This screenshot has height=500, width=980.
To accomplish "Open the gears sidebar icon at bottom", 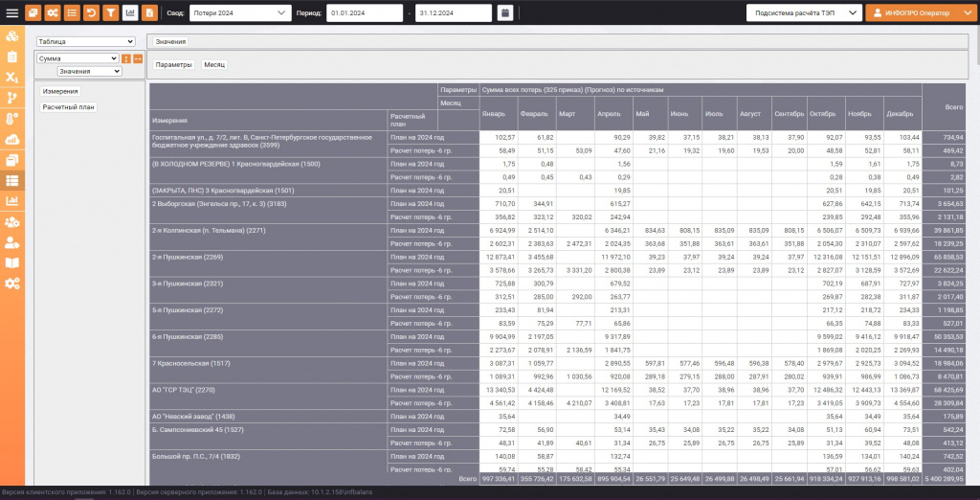I will tap(11, 284).
